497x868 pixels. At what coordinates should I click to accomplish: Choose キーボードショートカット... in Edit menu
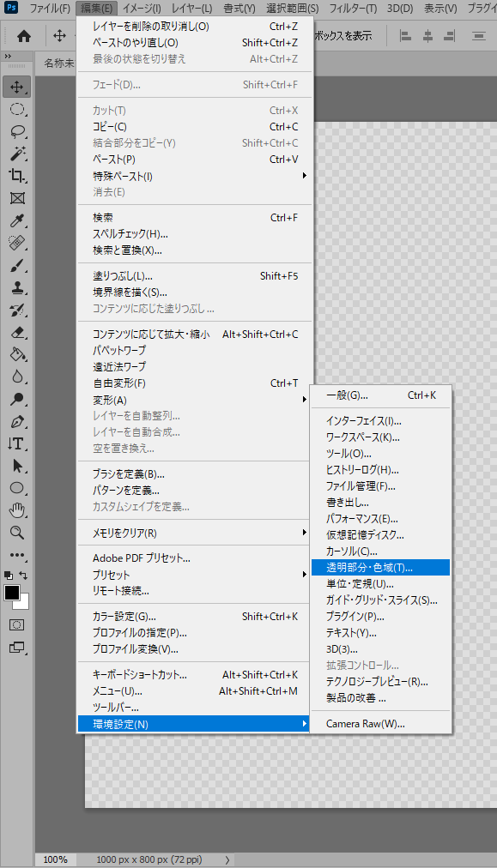pyautogui.click(x=195, y=675)
